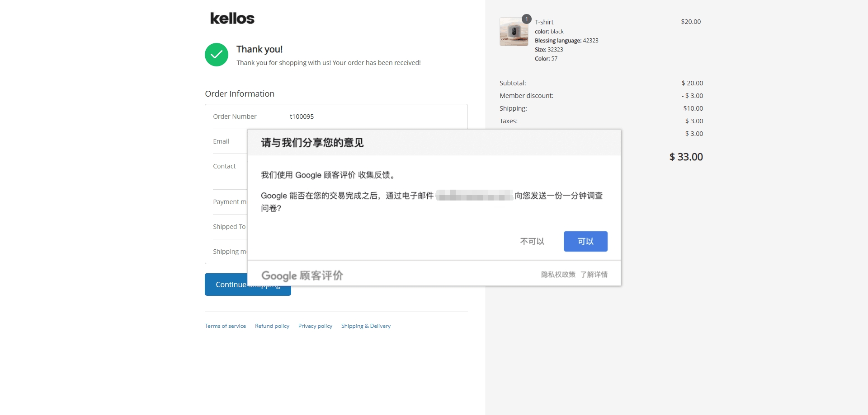Click the Subtotal amount $ 20.00
Screen dimensions: 868x415
(x=692, y=83)
